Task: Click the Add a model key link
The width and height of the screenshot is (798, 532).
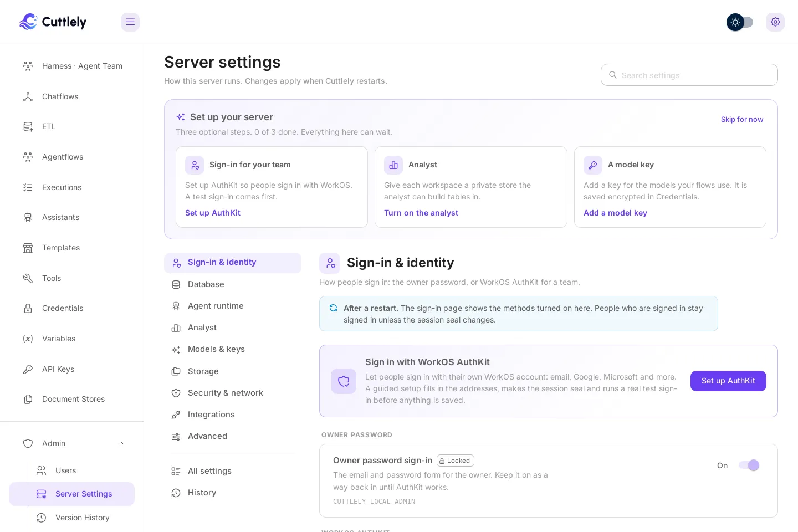Action: pos(615,213)
